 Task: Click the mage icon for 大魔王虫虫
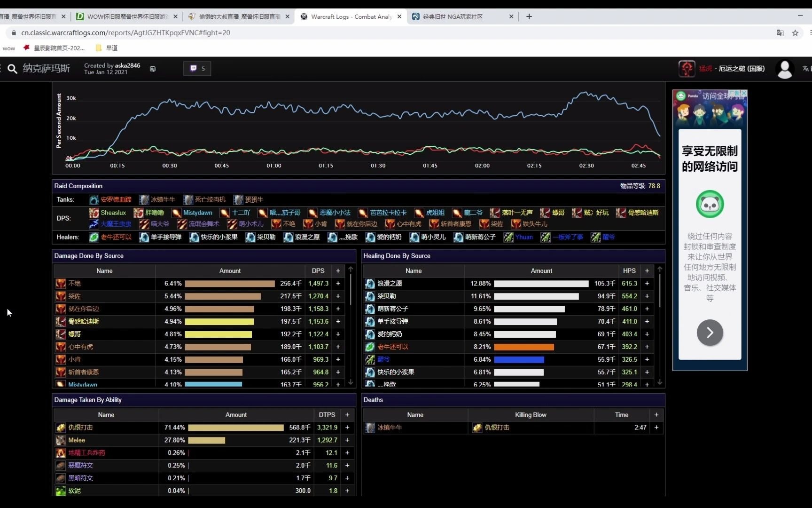(94, 224)
